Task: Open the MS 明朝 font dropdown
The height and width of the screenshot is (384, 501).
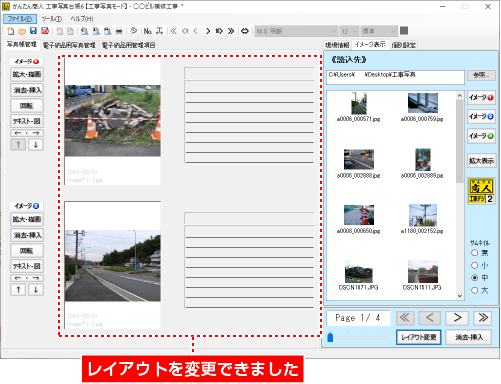Action: click(296, 31)
